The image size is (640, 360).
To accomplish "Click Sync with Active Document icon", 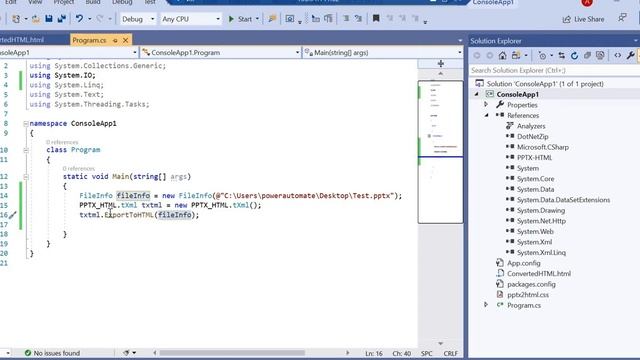I will pyautogui.click(x=562, y=56).
